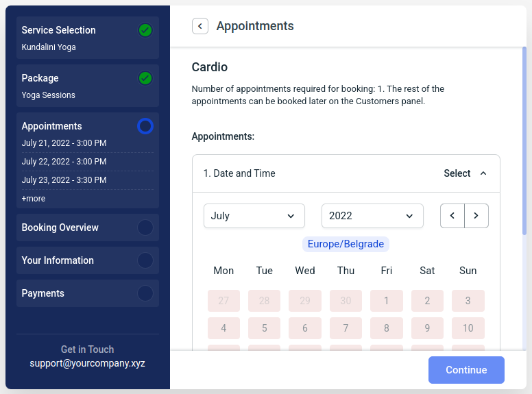Select calendar day 2
532x394 pixels.
point(427,301)
